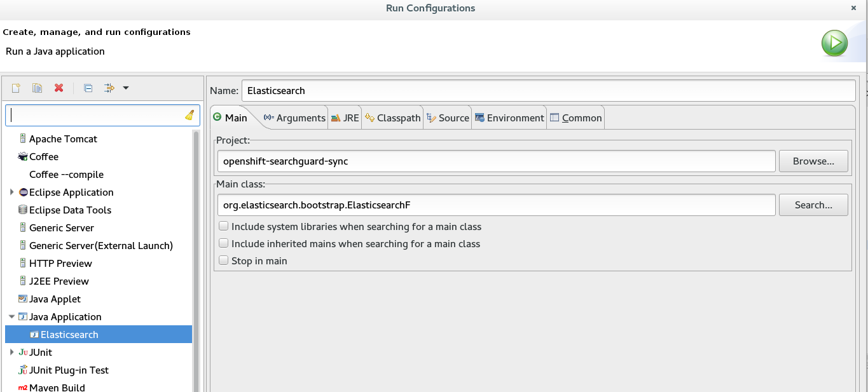This screenshot has height=392, width=868.
Task: Open the Arguments tab
Action: point(294,118)
